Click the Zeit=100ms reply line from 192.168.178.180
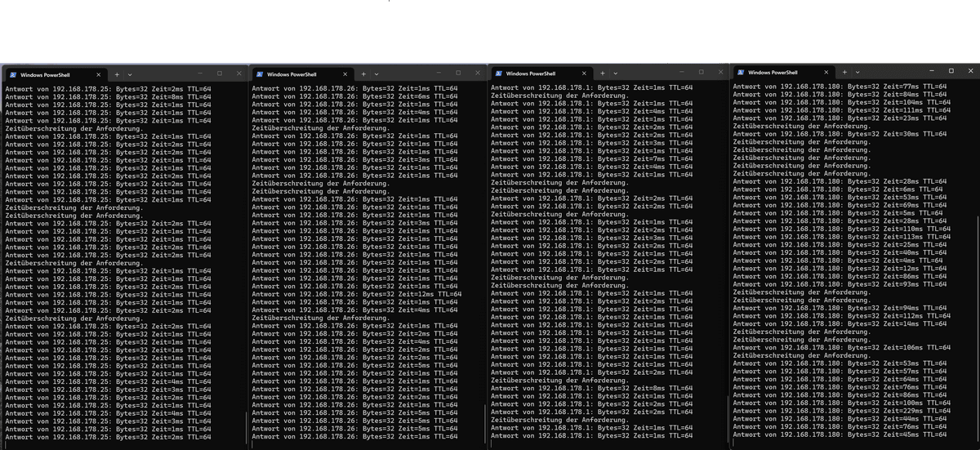Viewport: 980px width, 450px height. click(842, 403)
